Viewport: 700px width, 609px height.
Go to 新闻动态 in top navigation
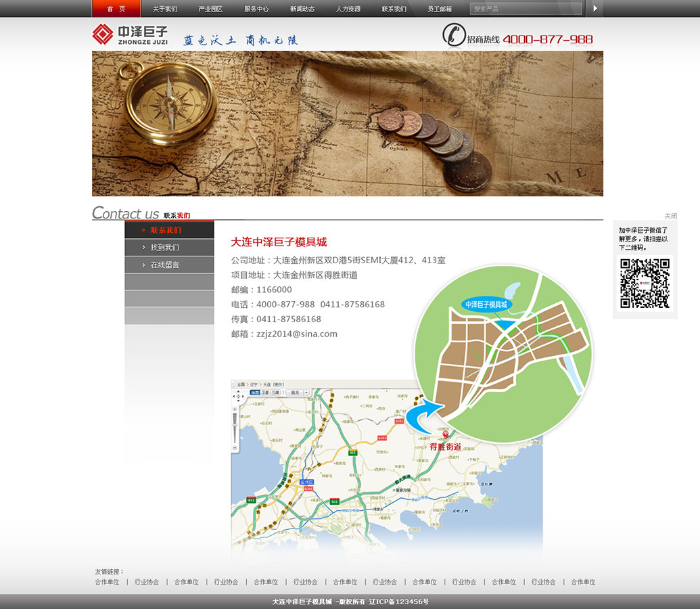(x=302, y=9)
